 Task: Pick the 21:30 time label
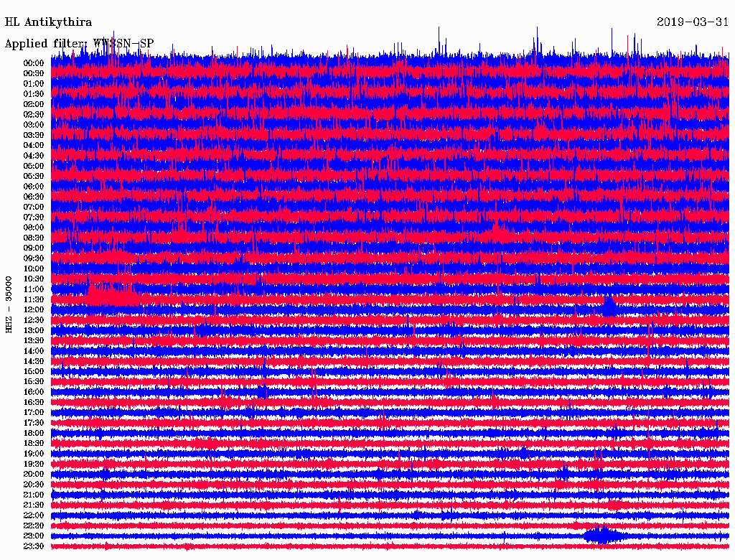pyautogui.click(x=34, y=505)
